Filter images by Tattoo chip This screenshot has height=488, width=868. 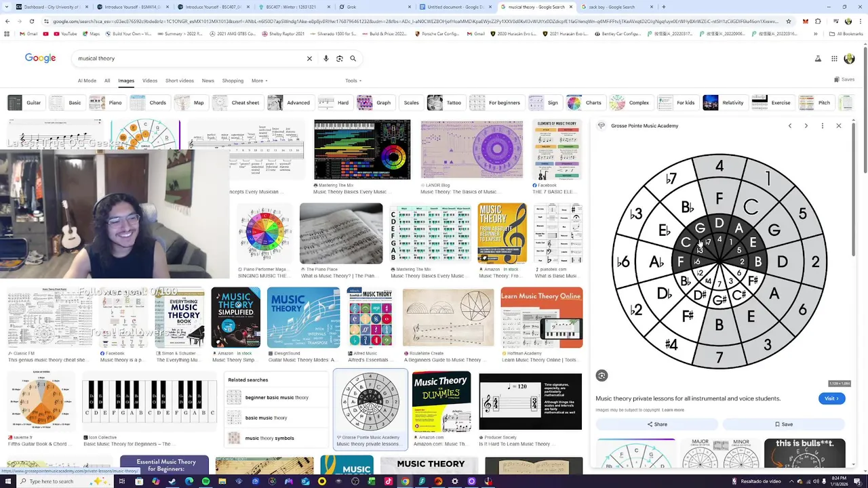[x=446, y=103]
